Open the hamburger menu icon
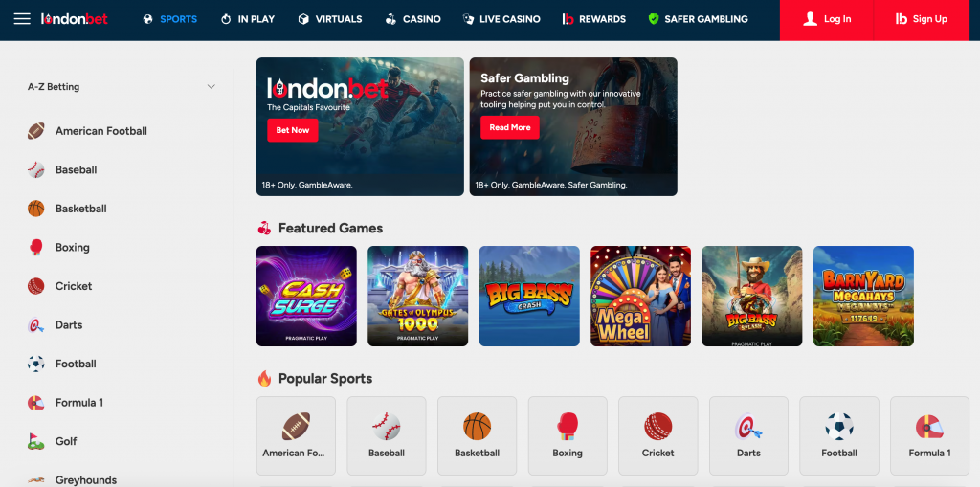Image resolution: width=980 pixels, height=487 pixels. pos(22,19)
